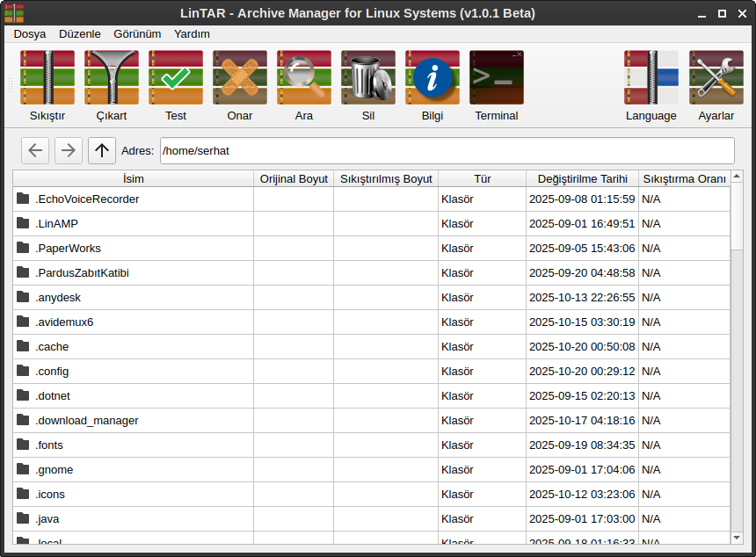The image size is (756, 557).
Task: Open the Ara (search) magnifier tool
Action: coord(304,78)
